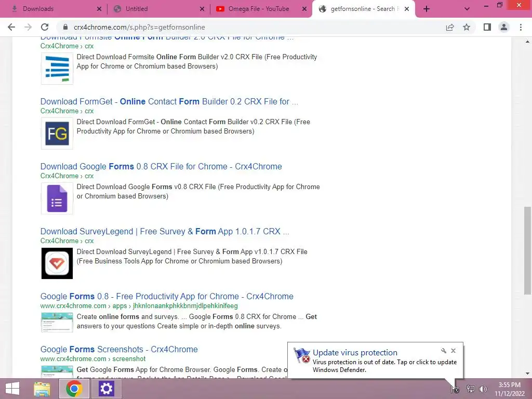
Task: Click the Google Forms 0.8 screenshot thumbnail
Action: coord(57,322)
